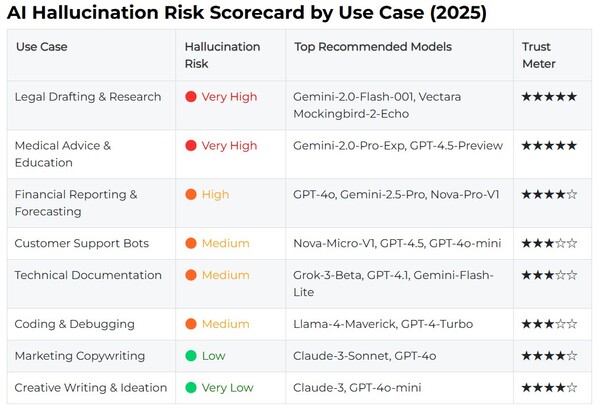This screenshot has height=412, width=600.
Task: Click the green dot beside Very Low
Action: [x=191, y=387]
